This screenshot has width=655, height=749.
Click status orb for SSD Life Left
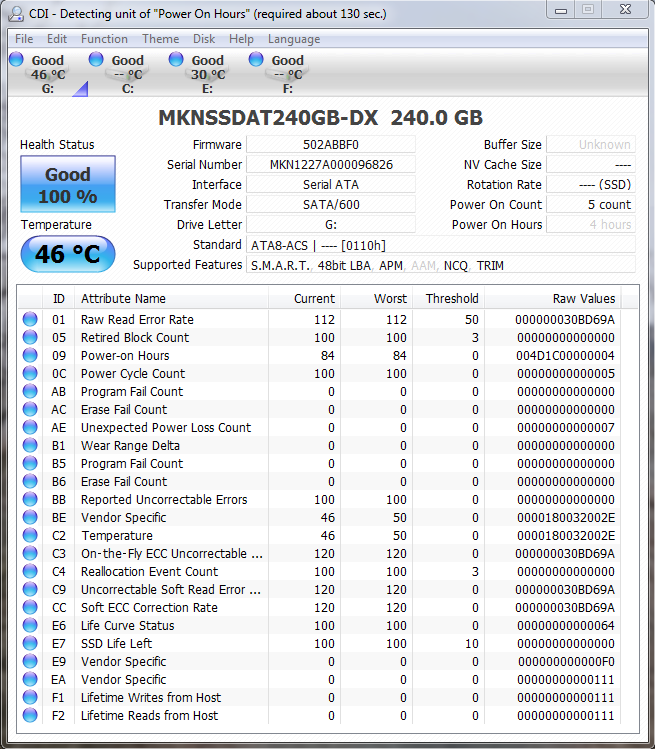point(30,644)
